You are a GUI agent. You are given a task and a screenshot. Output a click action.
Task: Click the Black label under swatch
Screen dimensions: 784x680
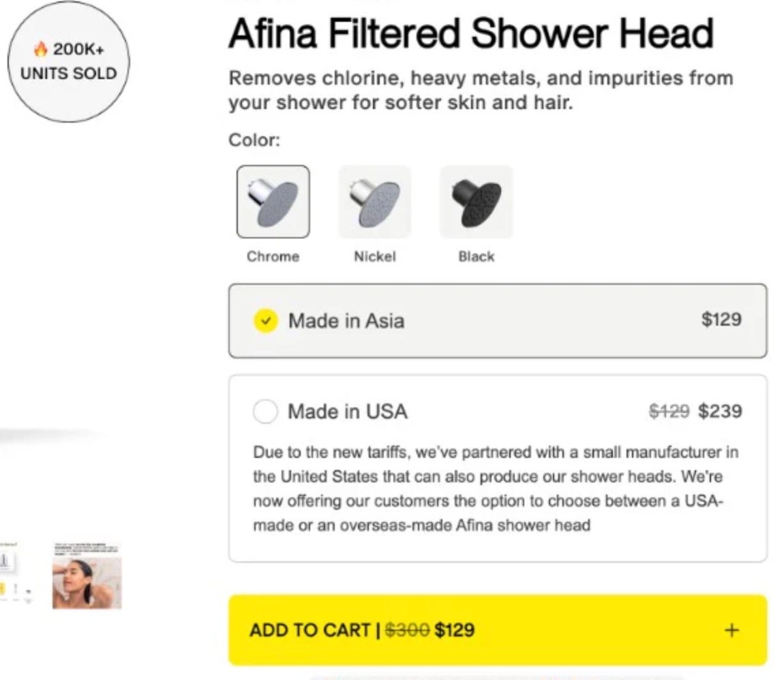pyautogui.click(x=477, y=256)
